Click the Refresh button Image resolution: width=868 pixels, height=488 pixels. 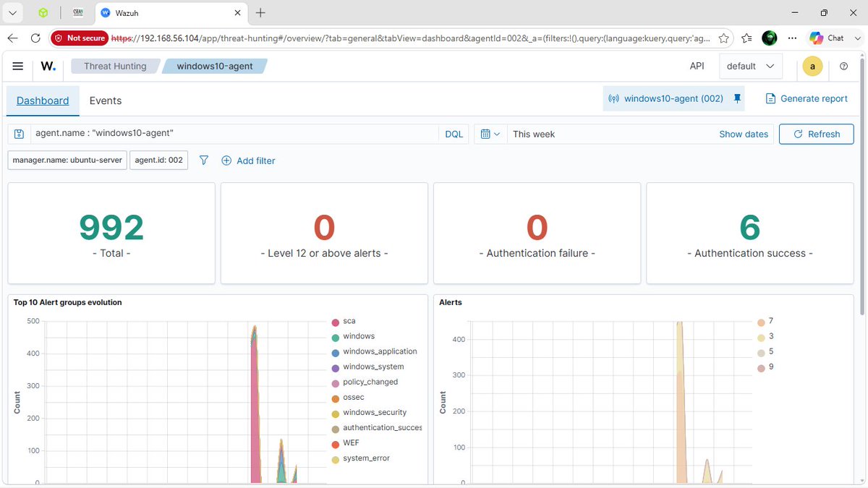pyautogui.click(x=816, y=134)
